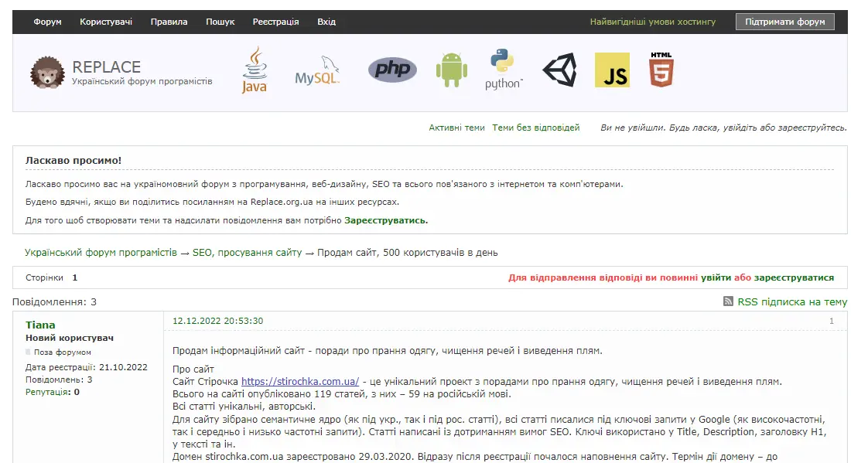
Task: Click the post number 1
Action: [832, 321]
